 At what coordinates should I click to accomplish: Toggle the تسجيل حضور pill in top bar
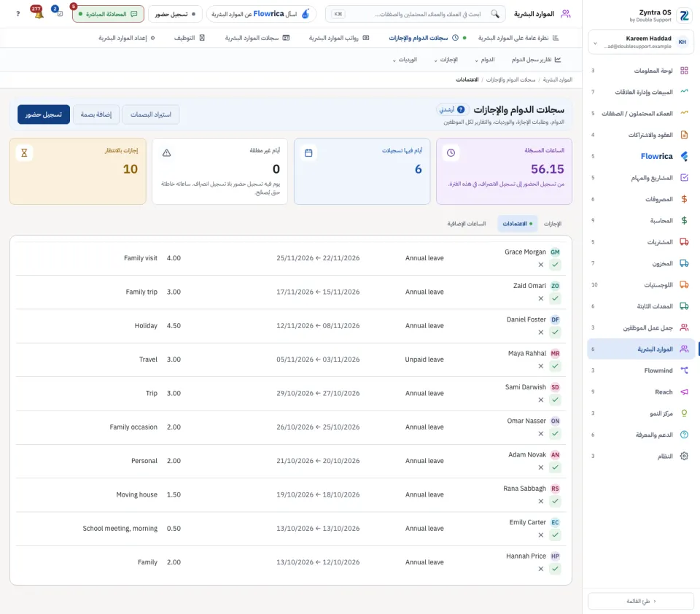175,14
